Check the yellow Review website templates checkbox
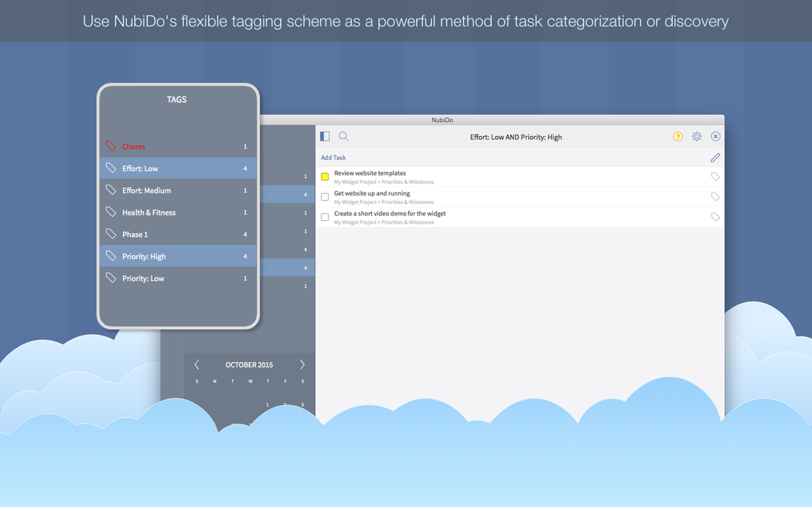Viewport: 812px width, 507px height. pos(325,177)
